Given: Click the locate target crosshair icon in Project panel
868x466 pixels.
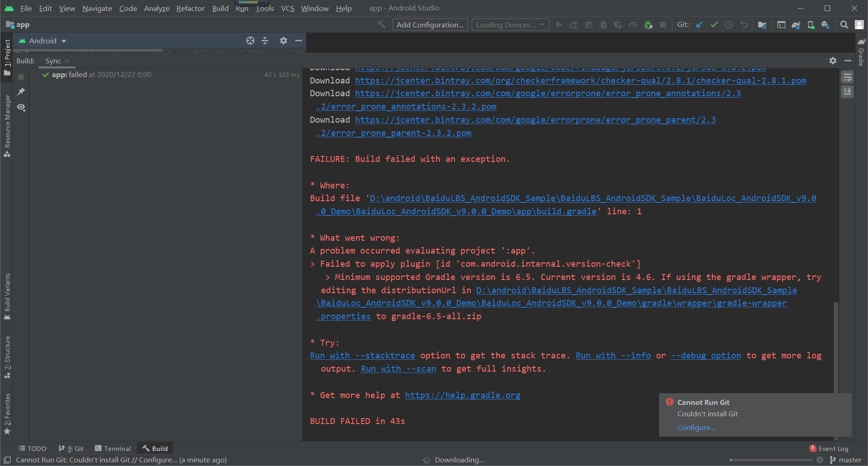Looking at the screenshot, I should coord(250,41).
